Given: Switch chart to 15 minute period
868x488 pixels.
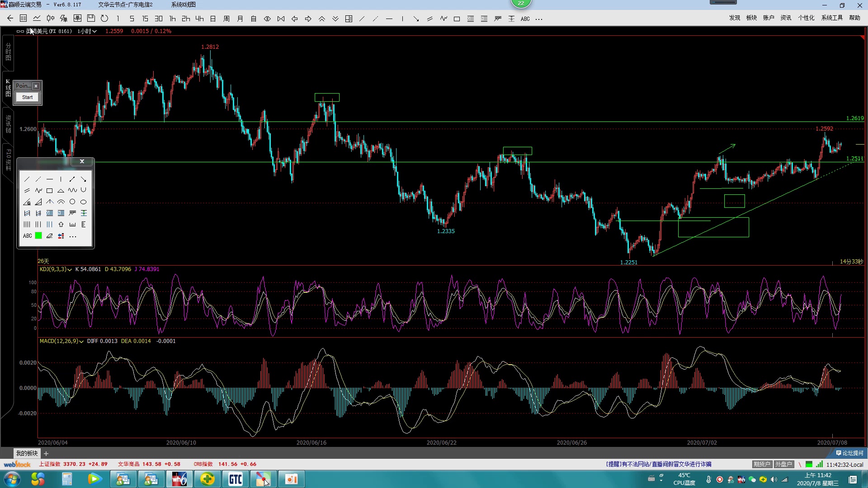Looking at the screenshot, I should pyautogui.click(x=145, y=19).
